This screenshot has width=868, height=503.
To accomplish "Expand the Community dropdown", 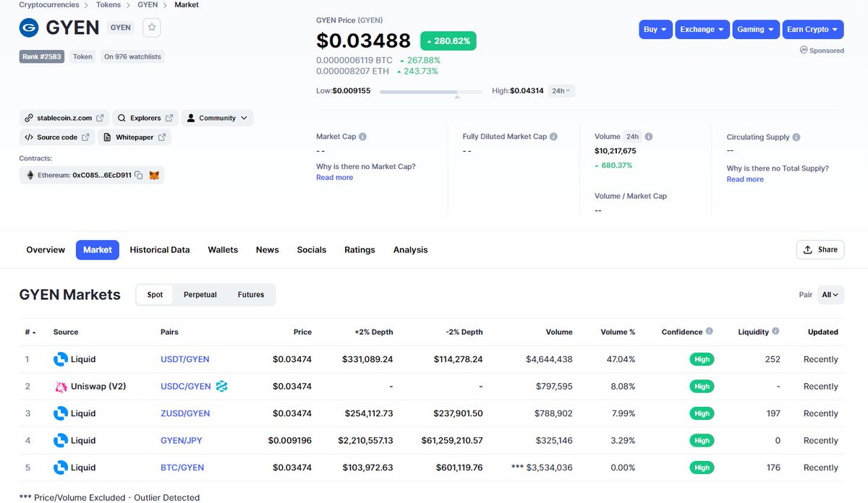I will [217, 118].
